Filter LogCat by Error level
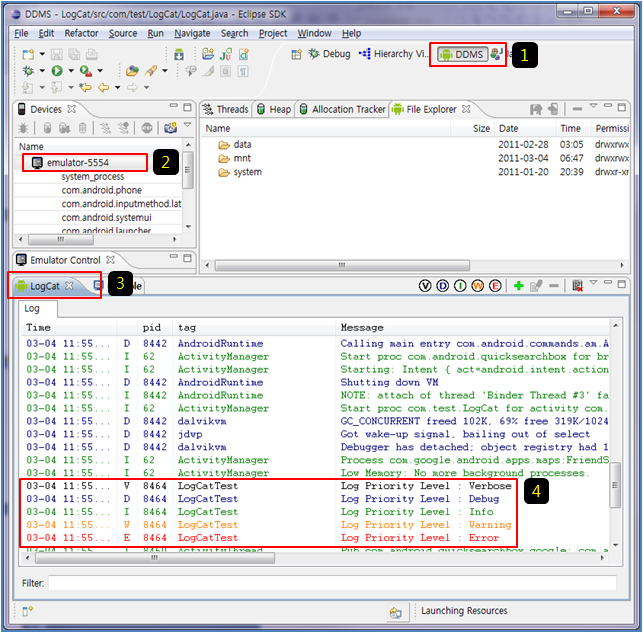 pos(494,286)
